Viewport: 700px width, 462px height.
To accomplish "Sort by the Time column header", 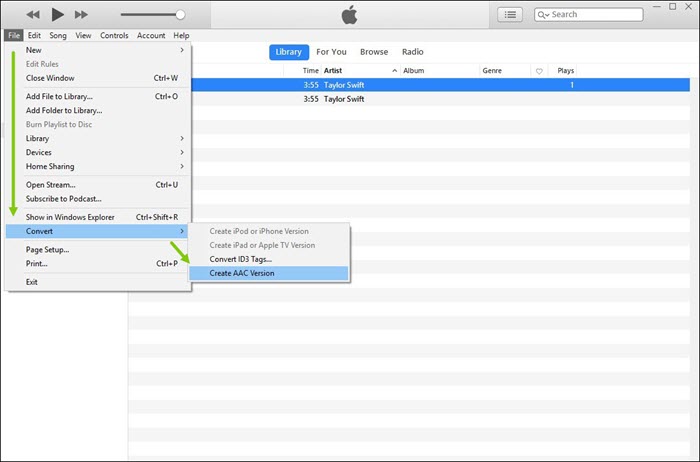I will (310, 71).
